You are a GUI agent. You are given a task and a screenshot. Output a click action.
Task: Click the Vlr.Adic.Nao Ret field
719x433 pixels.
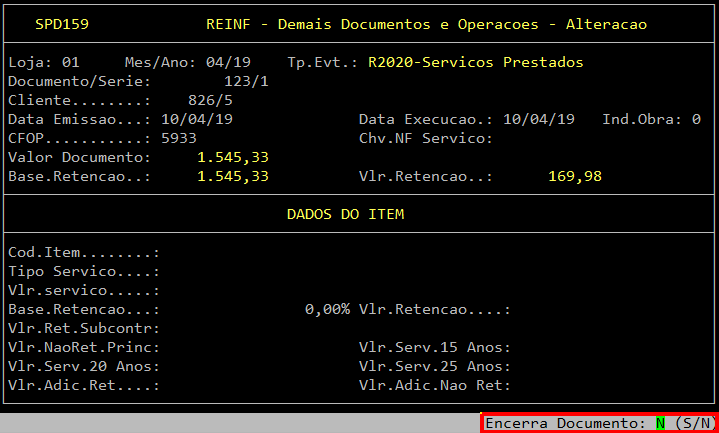(x=560, y=385)
